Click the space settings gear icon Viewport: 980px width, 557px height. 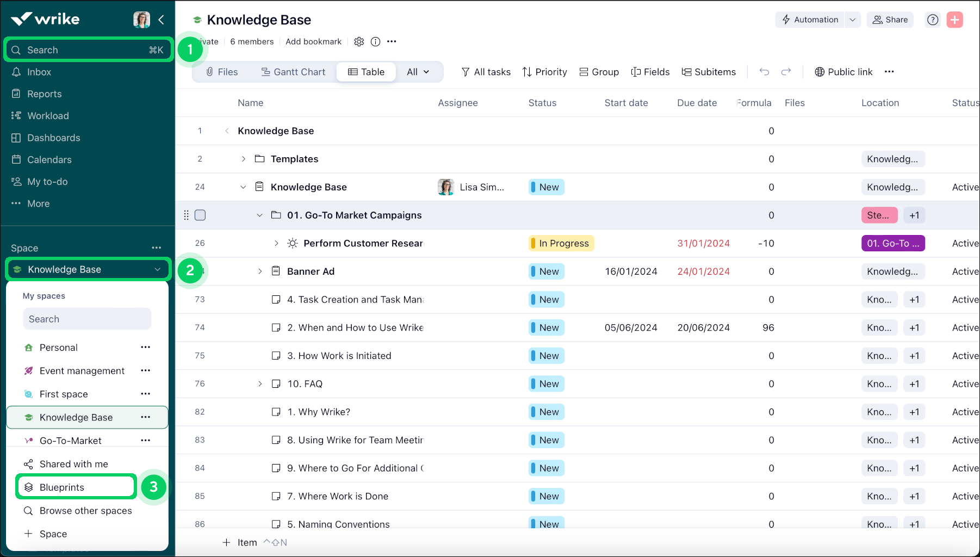359,42
